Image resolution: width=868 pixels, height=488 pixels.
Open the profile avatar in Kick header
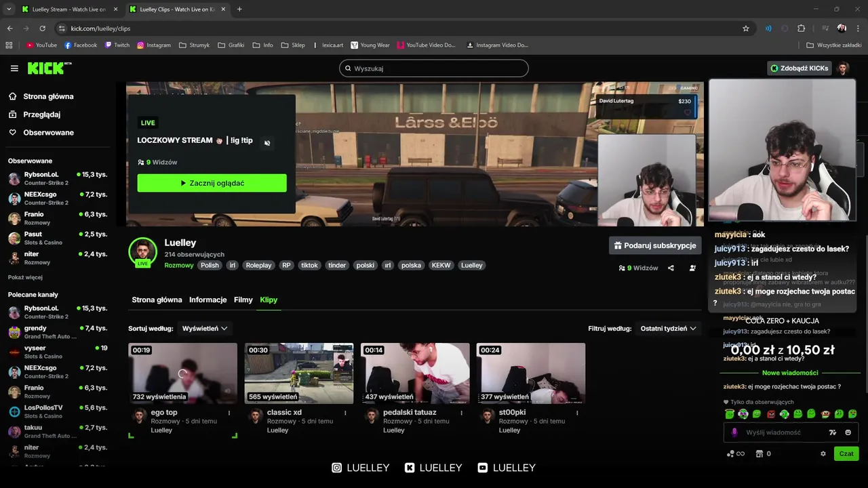(x=843, y=68)
